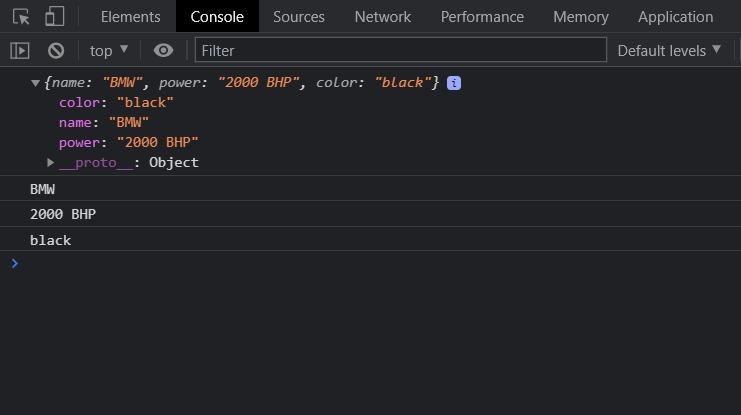Open the Application tab

click(676, 17)
